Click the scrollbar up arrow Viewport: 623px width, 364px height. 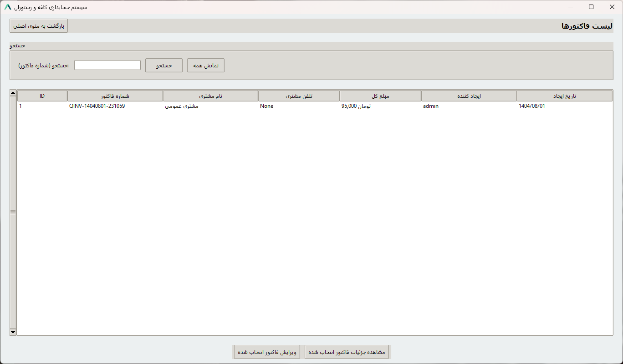click(x=13, y=93)
